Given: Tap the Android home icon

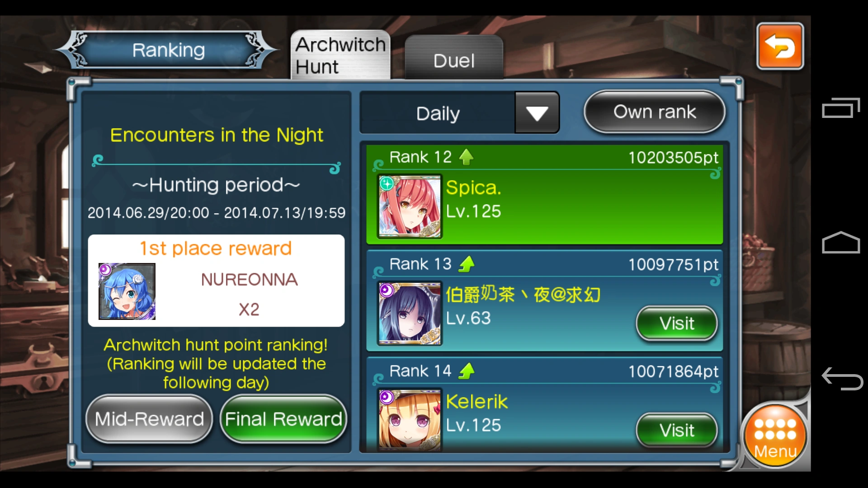Looking at the screenshot, I should [841, 243].
